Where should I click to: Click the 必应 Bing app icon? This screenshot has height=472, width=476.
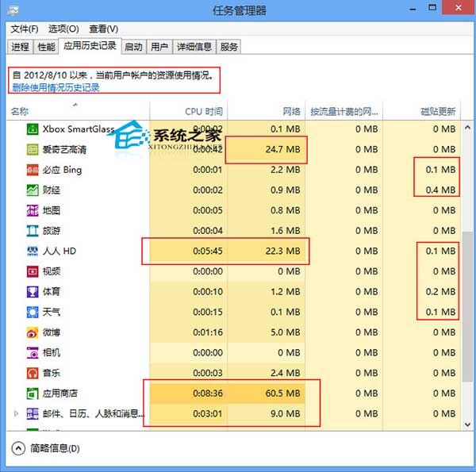[33, 170]
